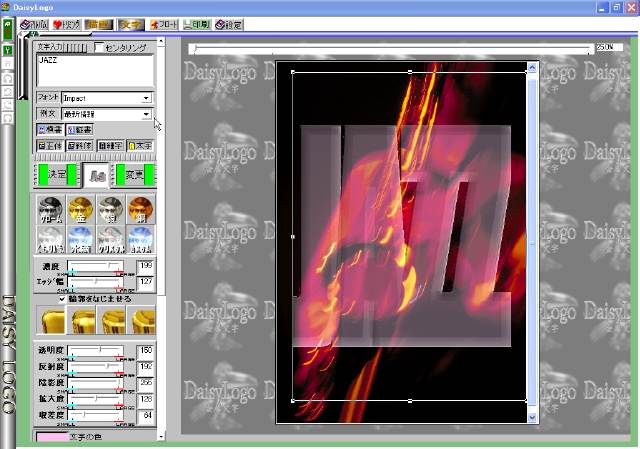Click the zoom percentage box beside slider
The image size is (640, 449).
(x=609, y=47)
